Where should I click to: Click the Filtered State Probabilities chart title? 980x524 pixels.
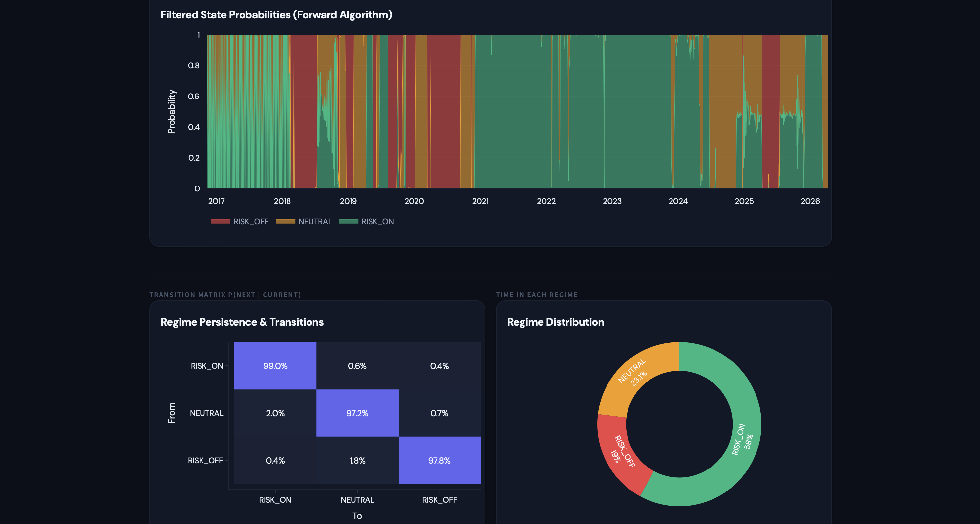276,15
